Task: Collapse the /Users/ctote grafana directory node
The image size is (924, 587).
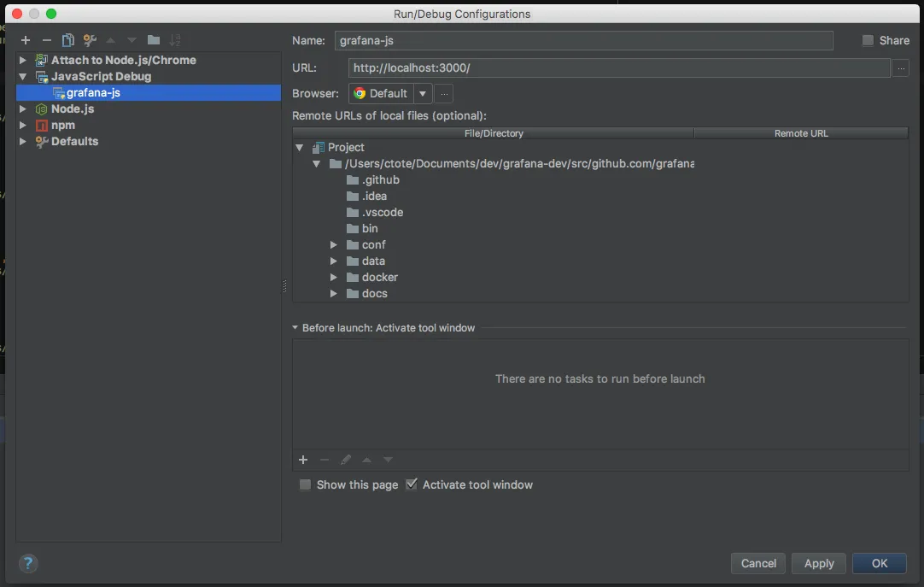Action: coord(317,164)
